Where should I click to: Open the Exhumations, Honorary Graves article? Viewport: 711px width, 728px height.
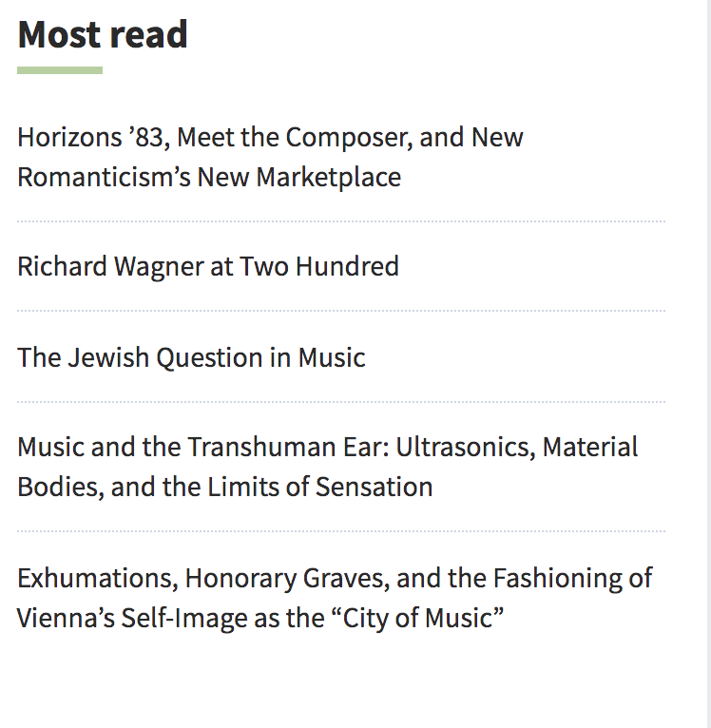pos(335,598)
